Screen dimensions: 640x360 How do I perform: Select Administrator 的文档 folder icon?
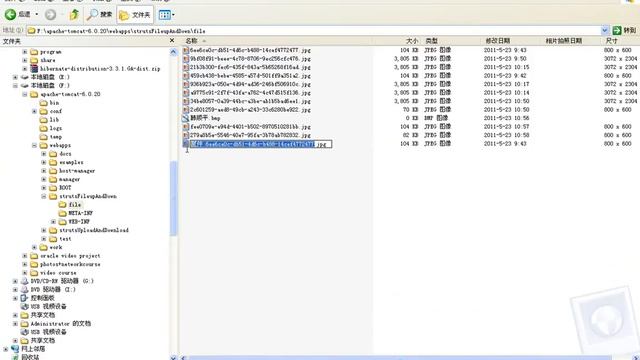[x=25, y=324]
